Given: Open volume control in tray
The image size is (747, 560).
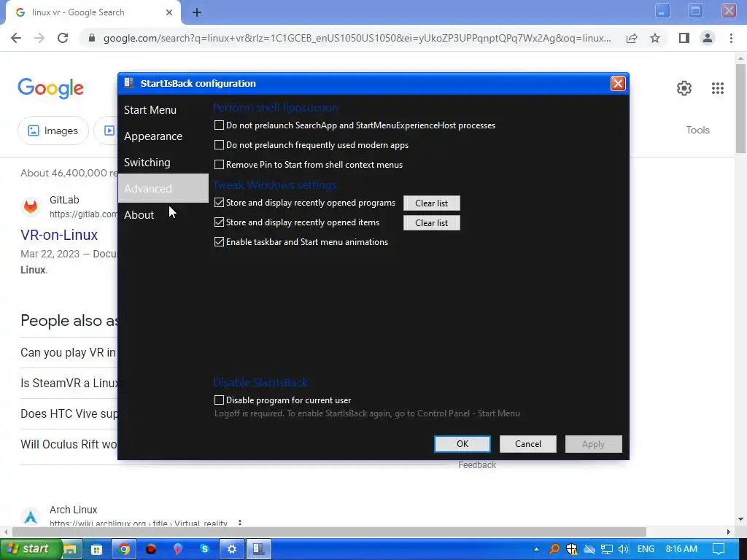Looking at the screenshot, I should click(x=624, y=549).
